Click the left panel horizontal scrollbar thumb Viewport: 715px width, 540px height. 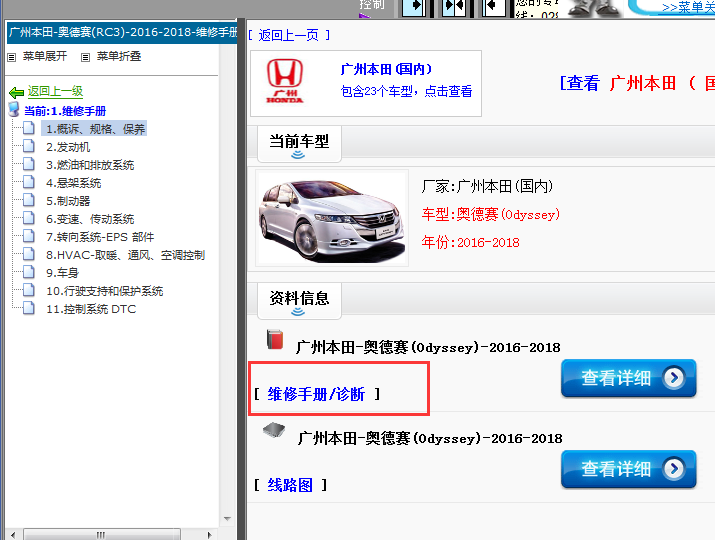coord(102,535)
